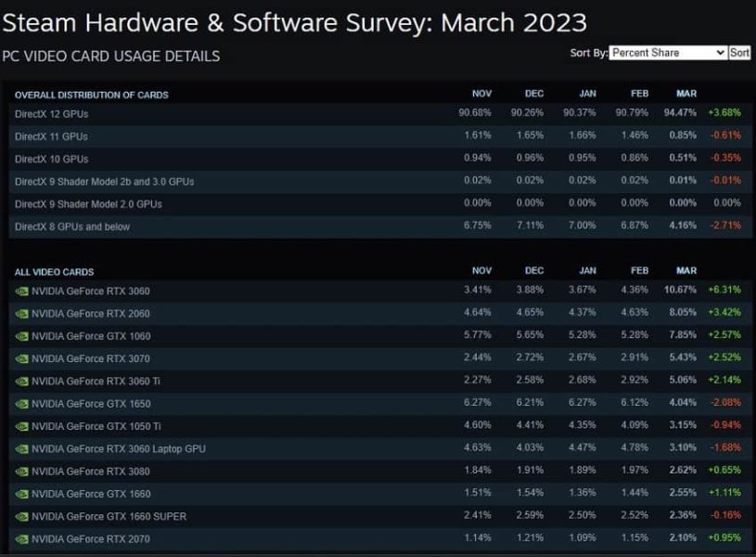Click the DirectX 12 GPUs row label
This screenshot has width=756, height=557.
point(52,114)
